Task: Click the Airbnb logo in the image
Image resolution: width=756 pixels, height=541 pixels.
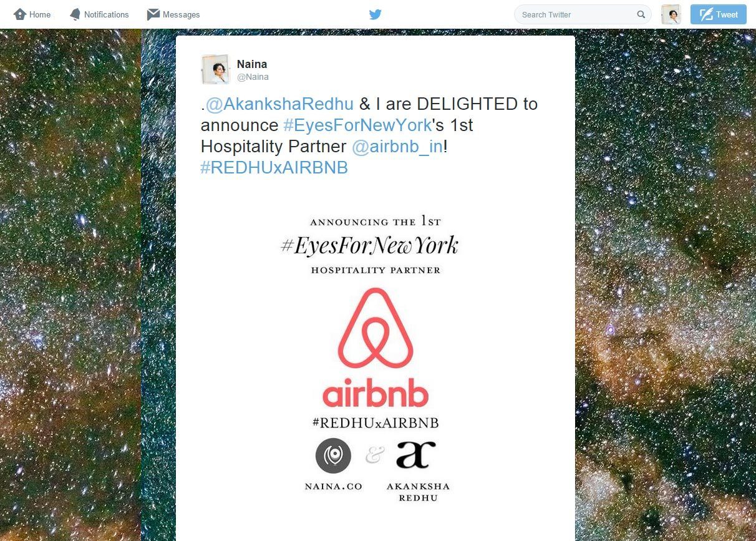Action: tap(376, 347)
